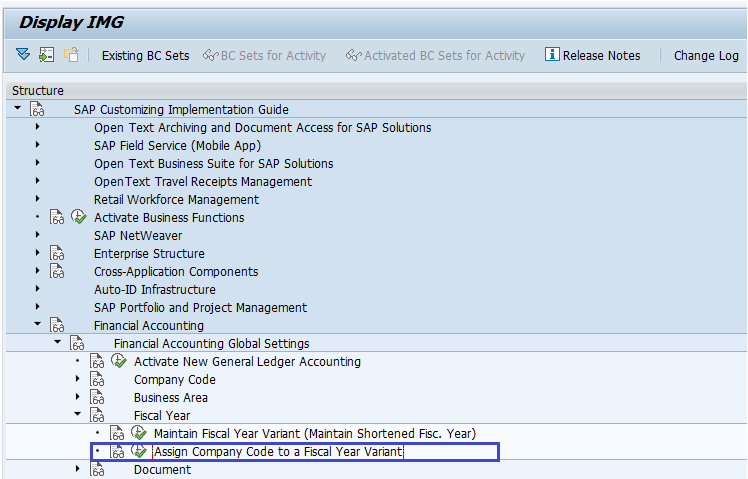
Task: Open documentation icon for Financial Accounting
Action: pos(57,325)
